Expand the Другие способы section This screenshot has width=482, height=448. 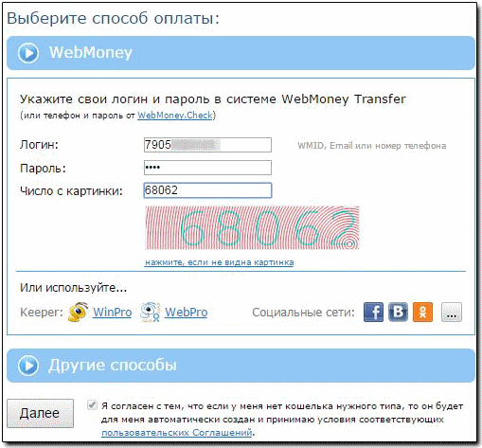coord(241,366)
